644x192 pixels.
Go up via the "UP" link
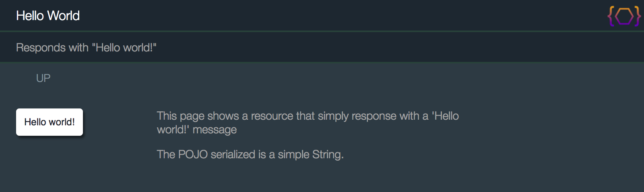click(x=43, y=78)
